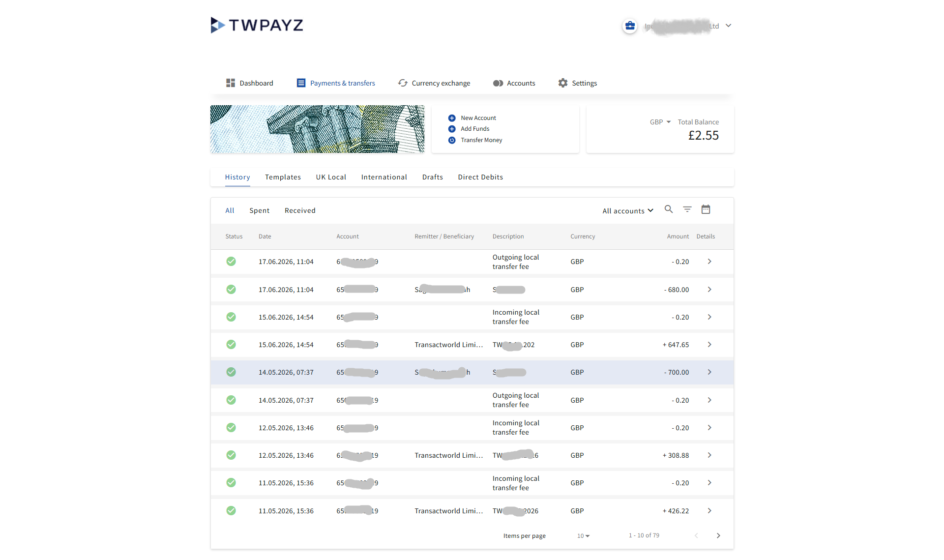944x560 pixels.
Task: Open Payments & transfers section
Action: [x=336, y=83]
